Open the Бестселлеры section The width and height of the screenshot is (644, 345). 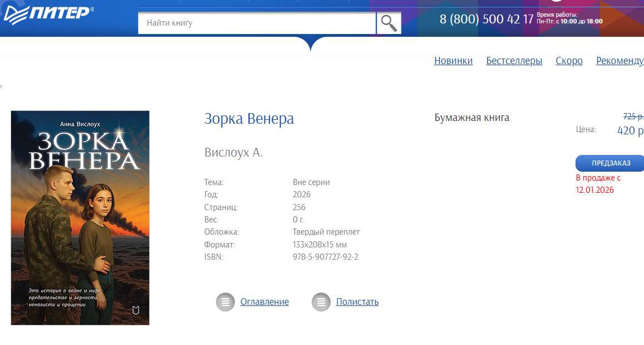coord(514,61)
